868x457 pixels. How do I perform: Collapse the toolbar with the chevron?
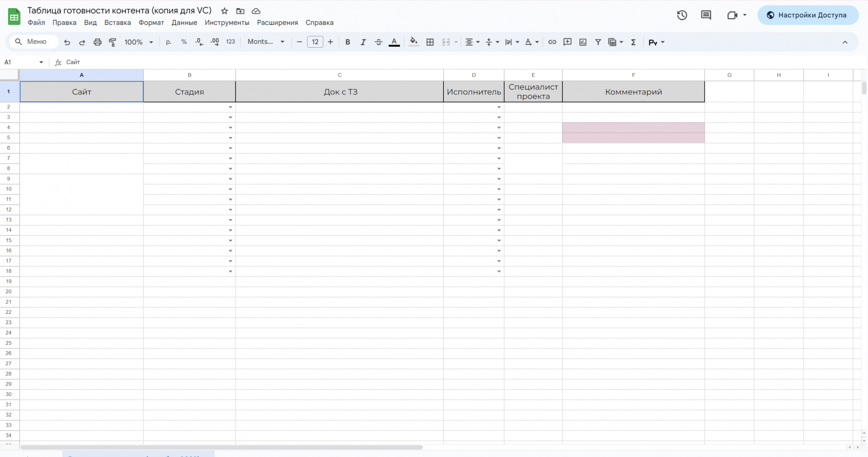point(845,42)
